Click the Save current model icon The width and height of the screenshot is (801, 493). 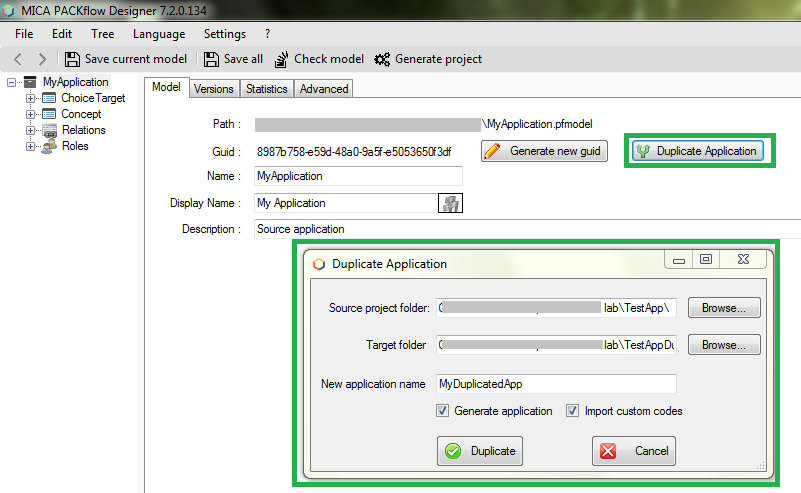[x=72, y=59]
